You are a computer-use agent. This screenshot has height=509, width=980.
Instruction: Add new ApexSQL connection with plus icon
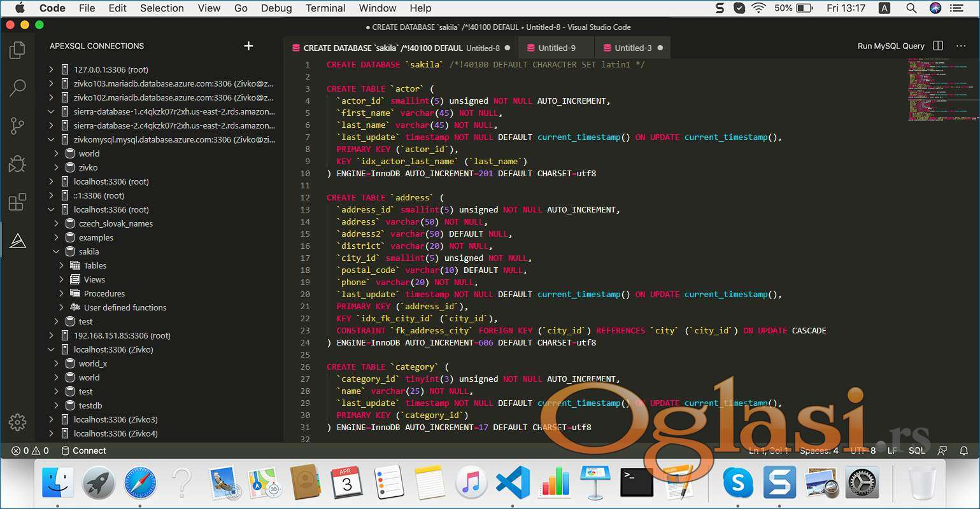coord(248,46)
